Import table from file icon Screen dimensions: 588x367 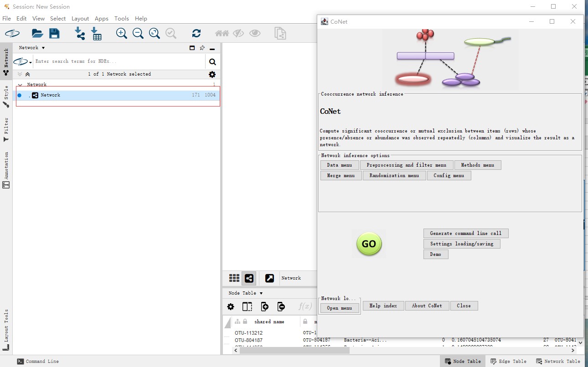coord(96,33)
